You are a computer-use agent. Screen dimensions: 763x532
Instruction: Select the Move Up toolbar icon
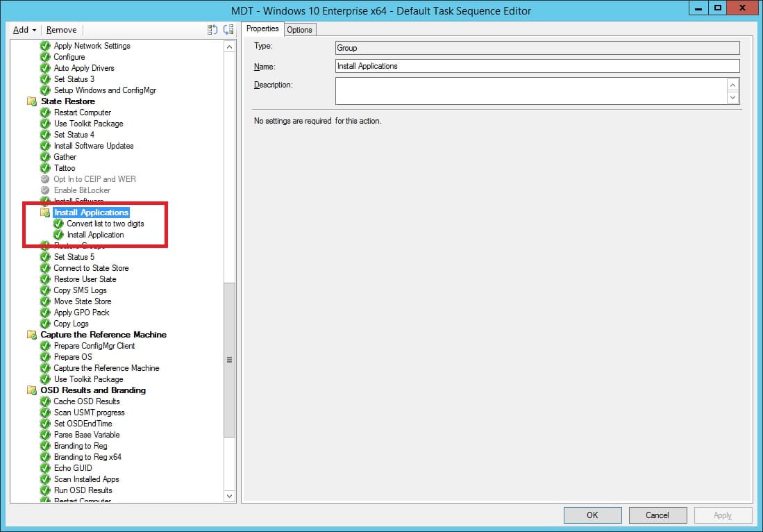pyautogui.click(x=213, y=30)
